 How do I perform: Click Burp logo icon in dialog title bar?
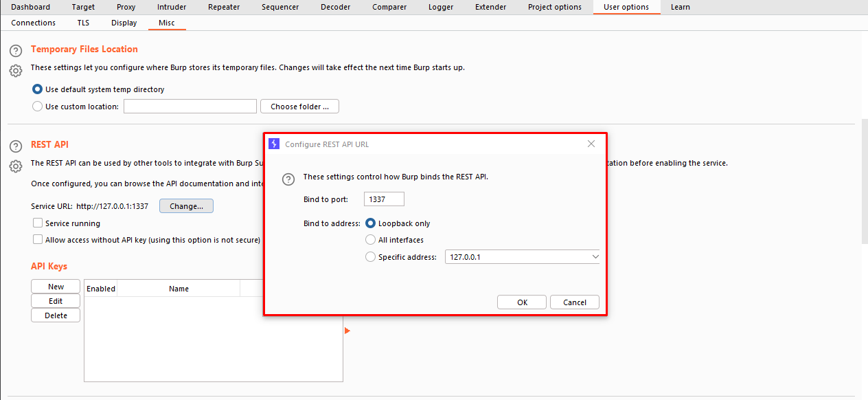tap(274, 144)
